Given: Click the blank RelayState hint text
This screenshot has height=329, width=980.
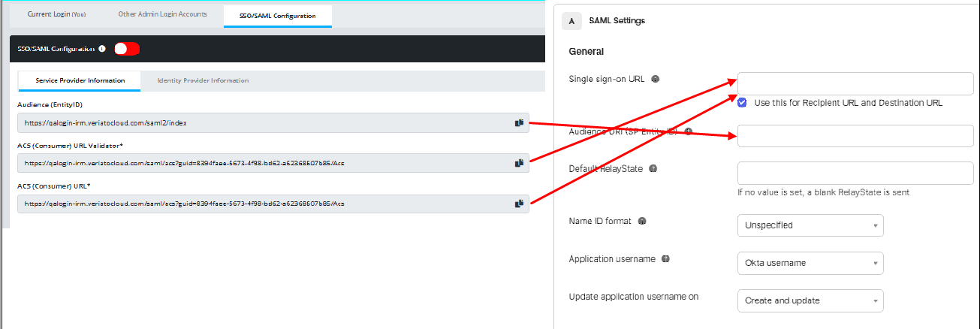Looking at the screenshot, I should (824, 192).
